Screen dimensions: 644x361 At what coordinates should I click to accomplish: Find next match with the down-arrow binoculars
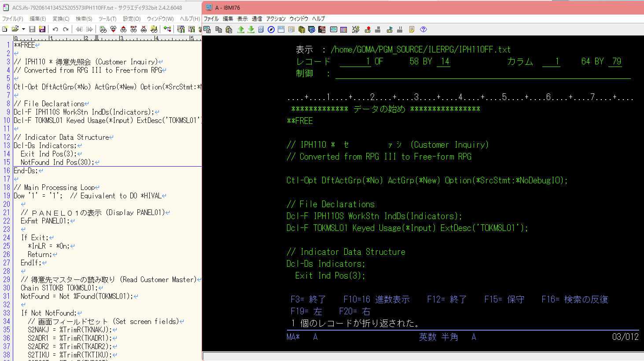click(x=113, y=29)
